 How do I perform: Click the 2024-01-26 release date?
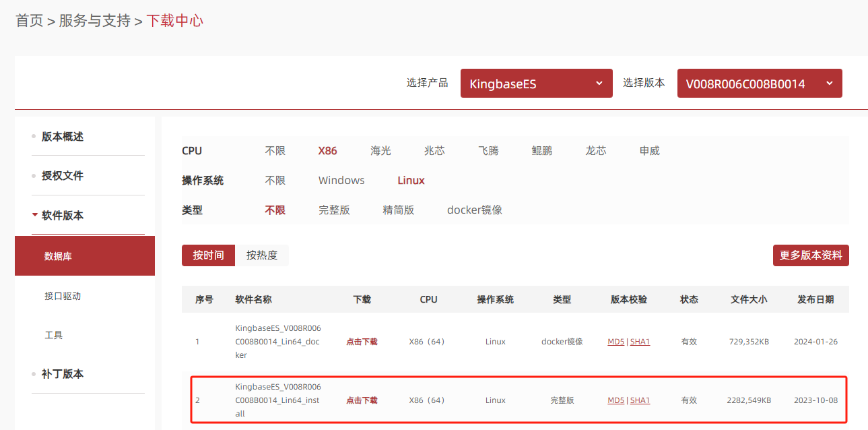[815, 342]
